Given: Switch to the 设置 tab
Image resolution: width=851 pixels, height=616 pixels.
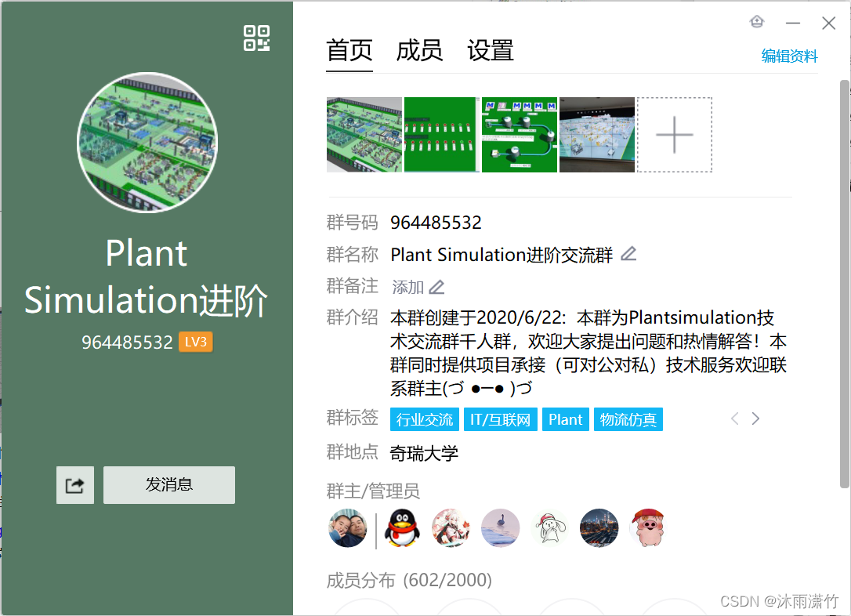Looking at the screenshot, I should [490, 50].
